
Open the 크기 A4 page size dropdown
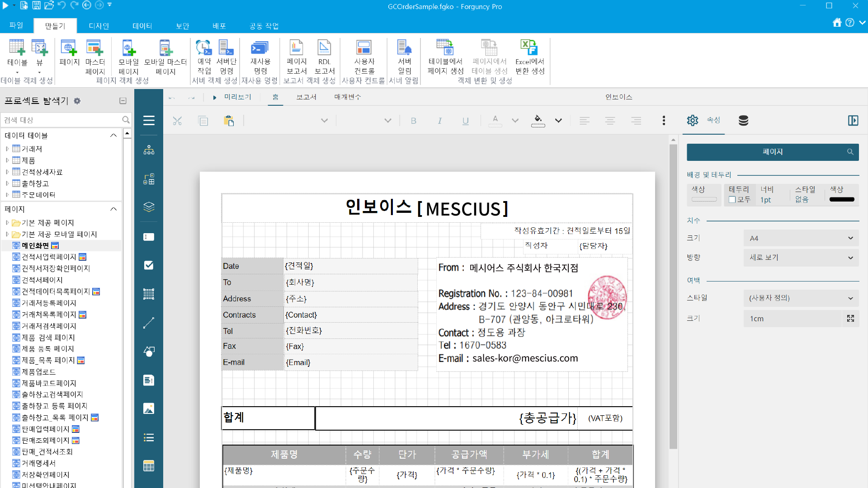(801, 238)
